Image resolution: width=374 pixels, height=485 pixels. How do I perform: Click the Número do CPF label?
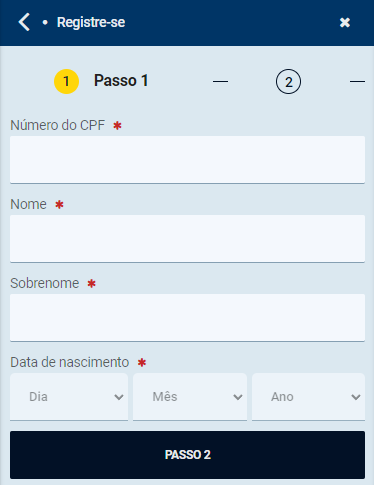[x=58, y=125]
